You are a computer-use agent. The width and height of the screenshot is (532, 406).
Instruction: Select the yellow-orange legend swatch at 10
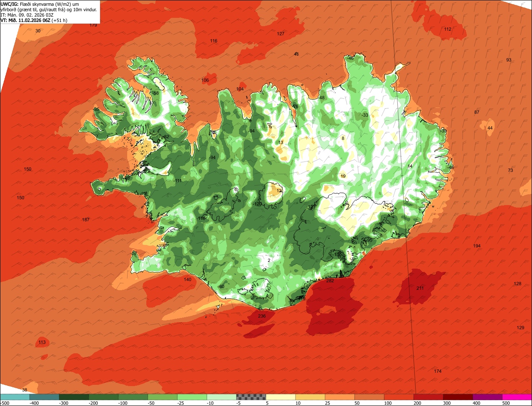point(310,397)
